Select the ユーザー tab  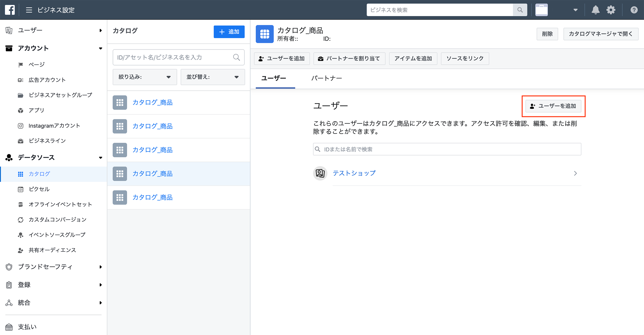click(x=274, y=78)
